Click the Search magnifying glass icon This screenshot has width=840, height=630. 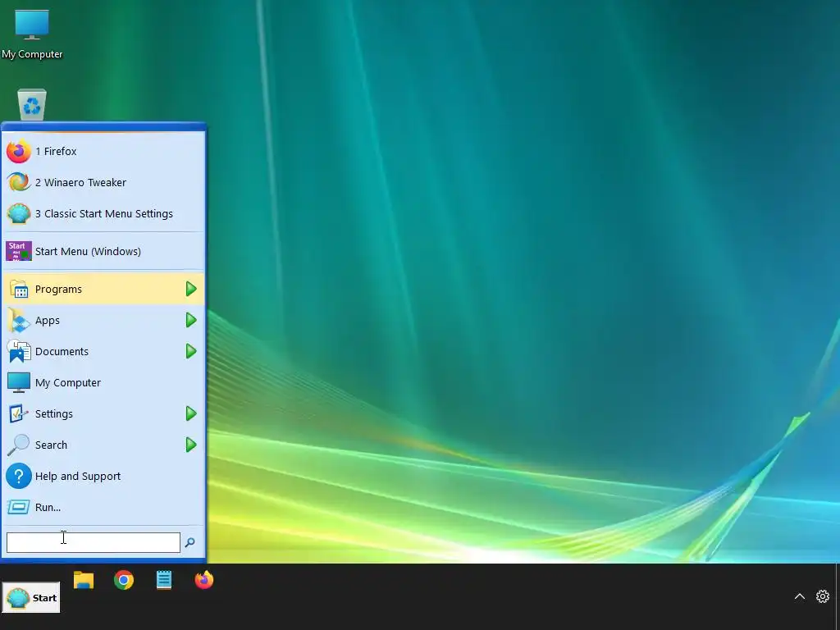tap(19, 445)
